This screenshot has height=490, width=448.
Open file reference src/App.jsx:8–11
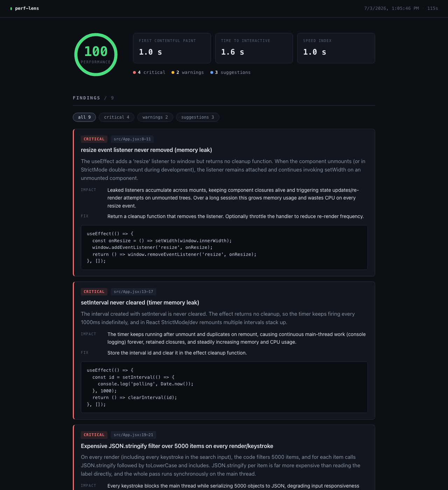(132, 139)
